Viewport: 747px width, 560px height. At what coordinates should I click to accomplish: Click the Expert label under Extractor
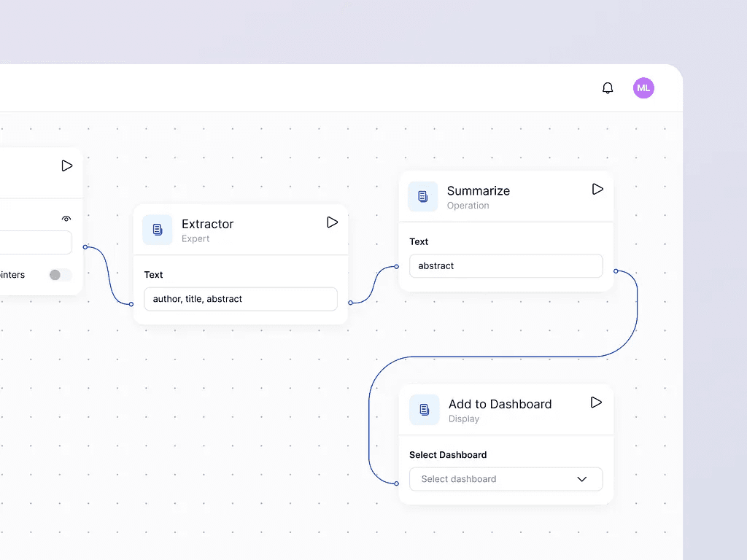tap(196, 238)
